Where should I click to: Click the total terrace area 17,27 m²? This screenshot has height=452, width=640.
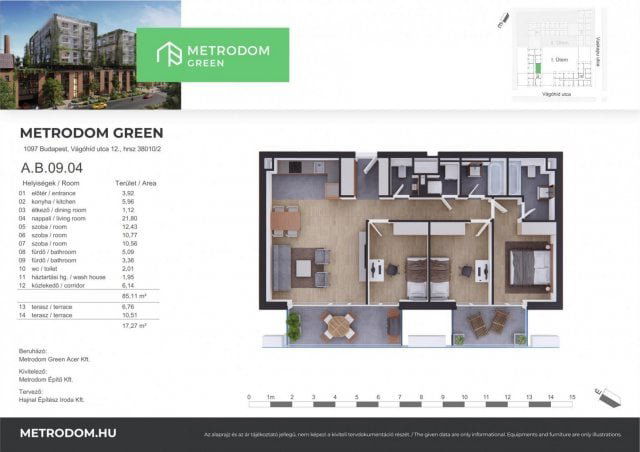click(x=134, y=325)
